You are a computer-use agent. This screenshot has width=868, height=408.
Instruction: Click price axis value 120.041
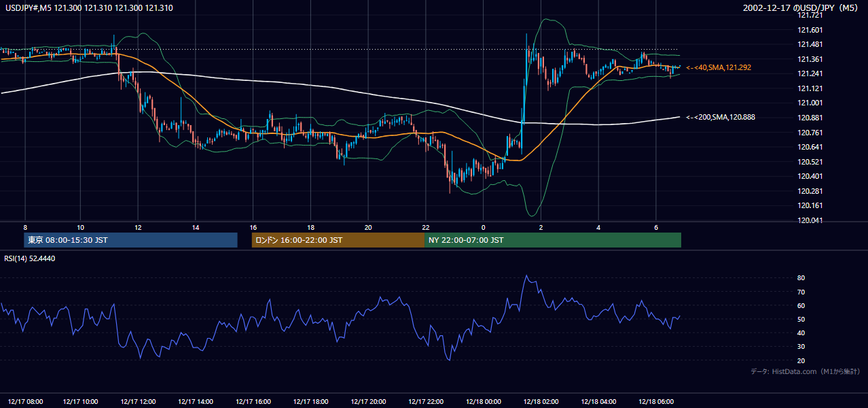point(810,220)
